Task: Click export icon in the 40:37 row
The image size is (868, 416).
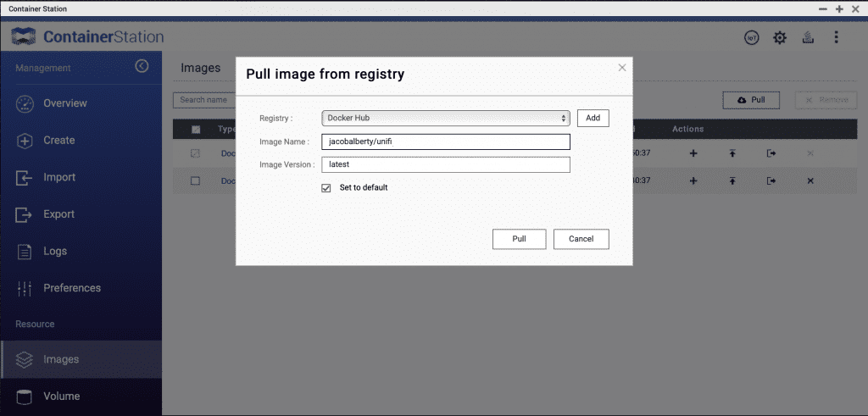Action: coord(771,181)
